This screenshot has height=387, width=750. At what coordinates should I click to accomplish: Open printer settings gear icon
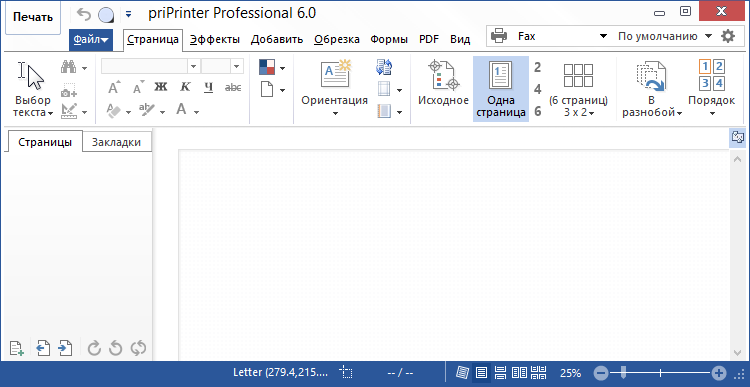pos(728,36)
